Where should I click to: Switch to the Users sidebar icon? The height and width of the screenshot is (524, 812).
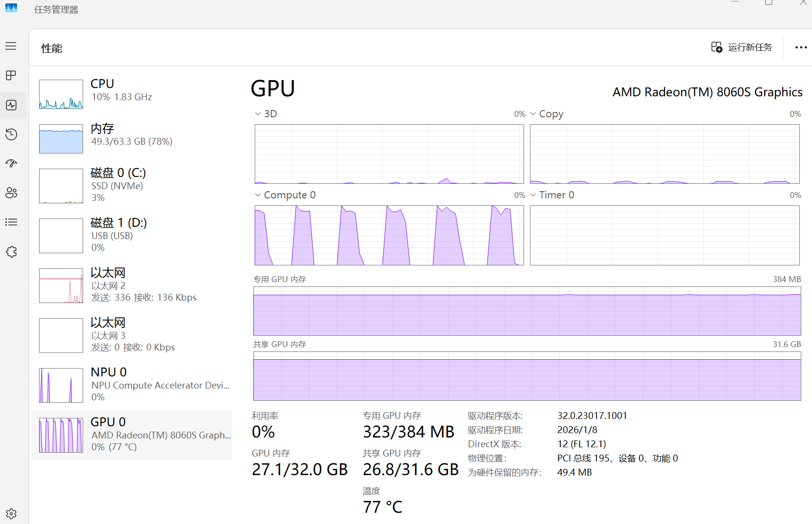pos(11,193)
